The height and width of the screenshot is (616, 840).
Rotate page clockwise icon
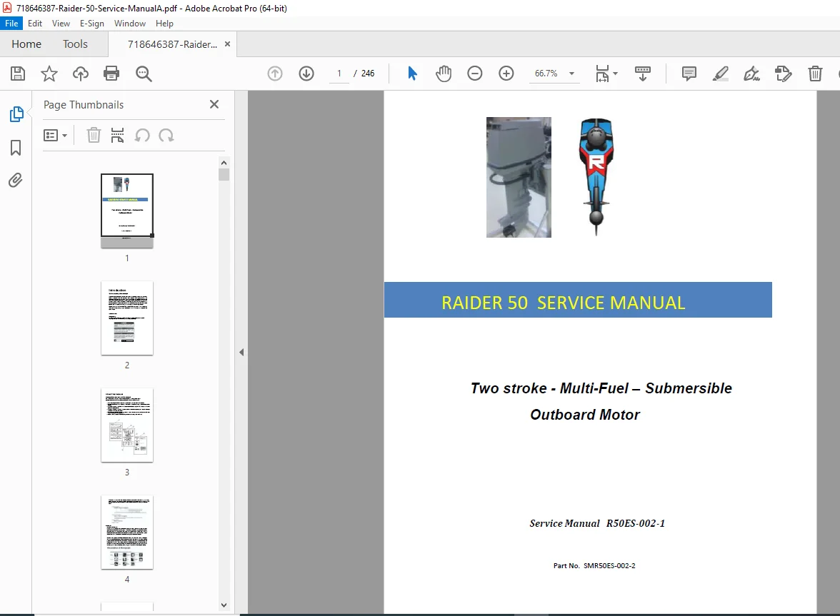tap(166, 136)
